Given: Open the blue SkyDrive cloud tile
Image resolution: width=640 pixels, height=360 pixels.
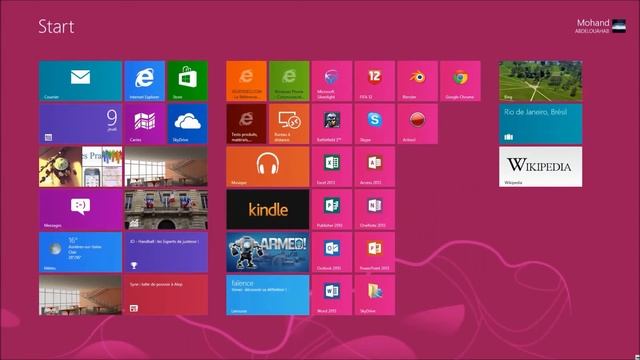Looking at the screenshot, I should pos(187,124).
